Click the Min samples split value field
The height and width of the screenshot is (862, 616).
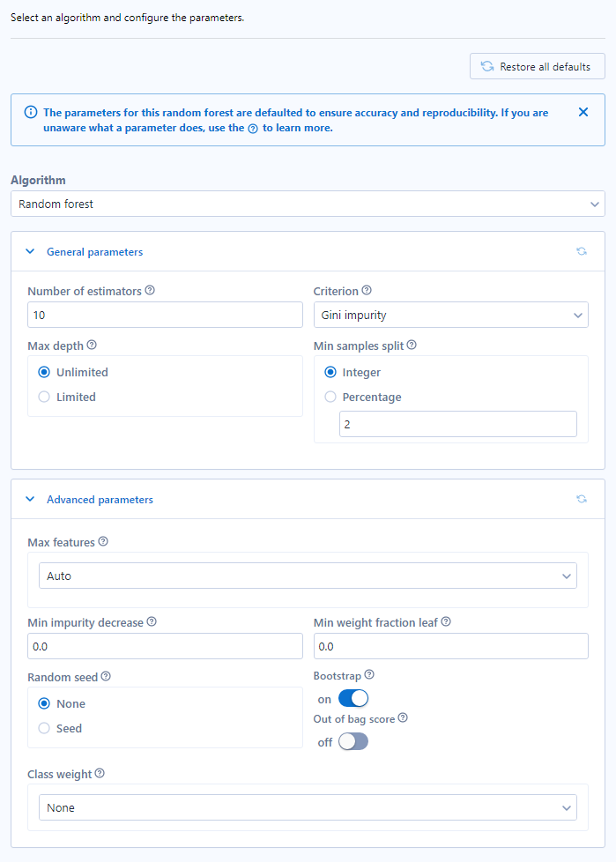pyautogui.click(x=457, y=424)
